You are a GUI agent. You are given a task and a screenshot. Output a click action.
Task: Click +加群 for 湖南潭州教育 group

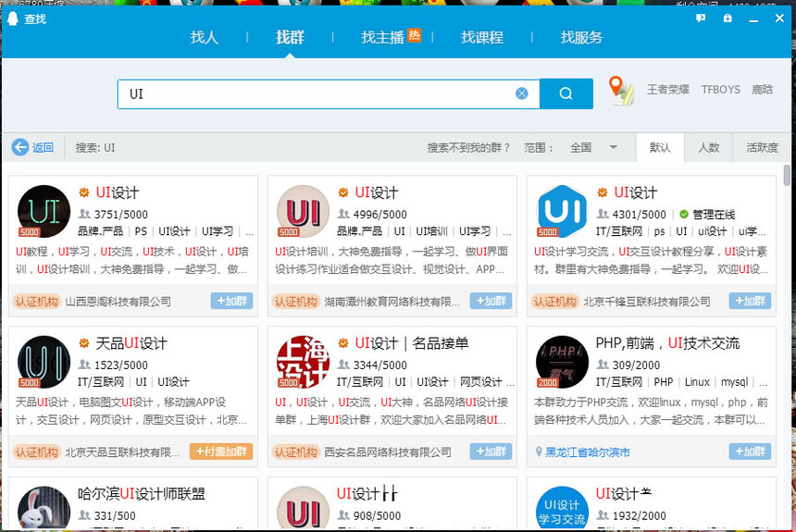click(x=491, y=301)
